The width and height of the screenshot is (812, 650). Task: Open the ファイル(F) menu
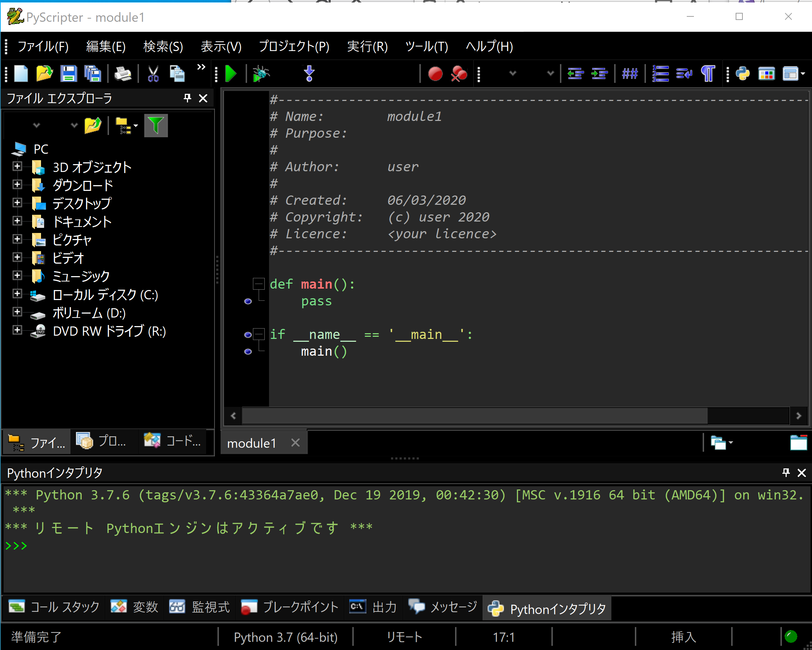point(43,46)
